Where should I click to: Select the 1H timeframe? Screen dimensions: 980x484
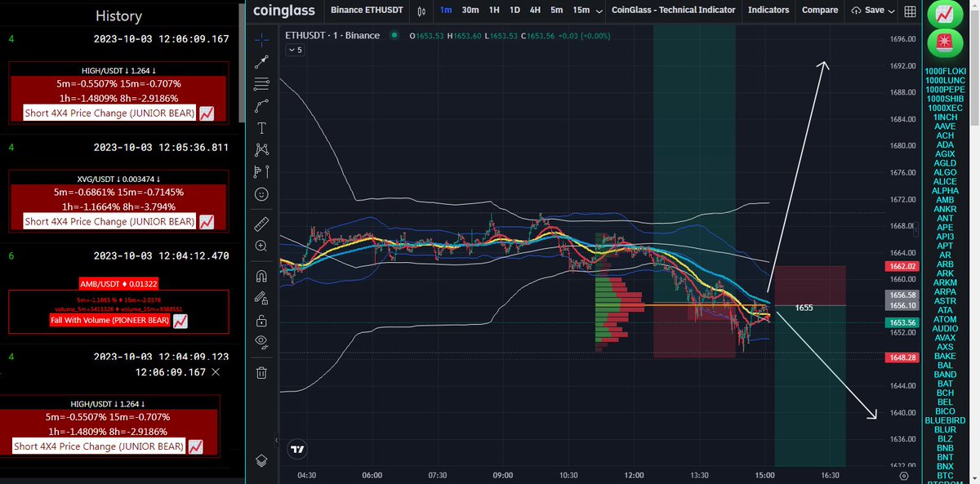pyautogui.click(x=494, y=10)
